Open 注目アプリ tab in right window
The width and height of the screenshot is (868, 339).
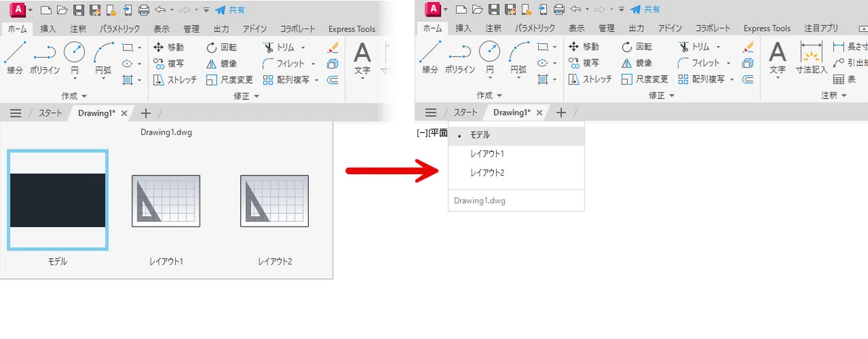(821, 29)
